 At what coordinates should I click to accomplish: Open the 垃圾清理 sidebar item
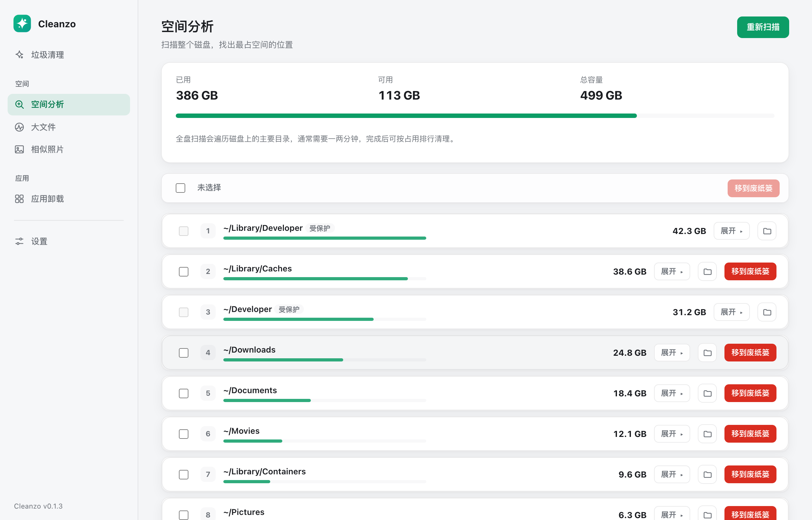click(x=69, y=55)
